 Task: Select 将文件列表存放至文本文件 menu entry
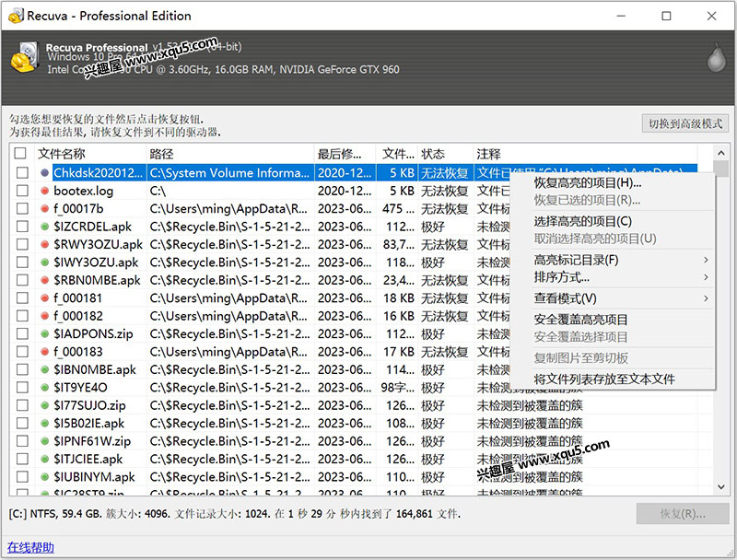point(613,379)
